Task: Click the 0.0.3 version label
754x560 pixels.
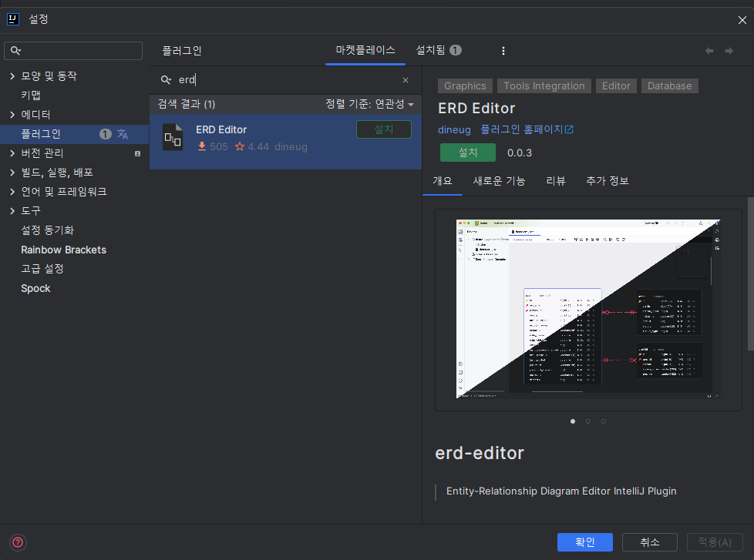Action: (x=520, y=153)
